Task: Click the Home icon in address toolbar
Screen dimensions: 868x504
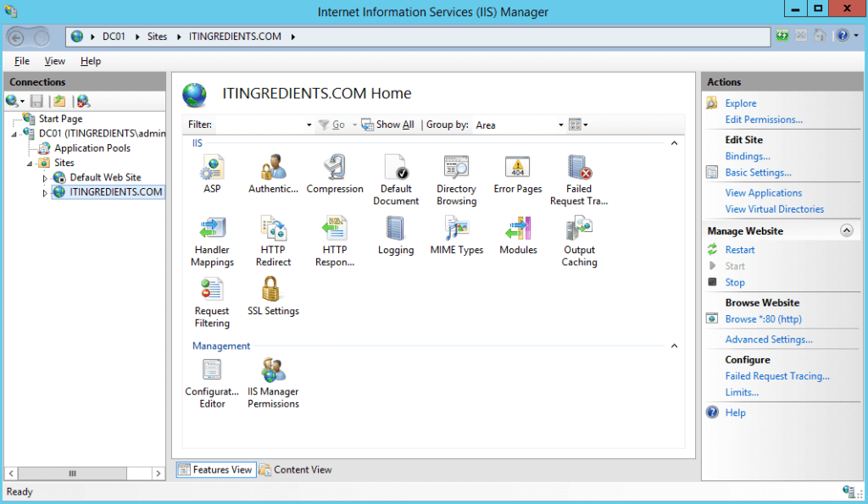Action: (x=820, y=36)
